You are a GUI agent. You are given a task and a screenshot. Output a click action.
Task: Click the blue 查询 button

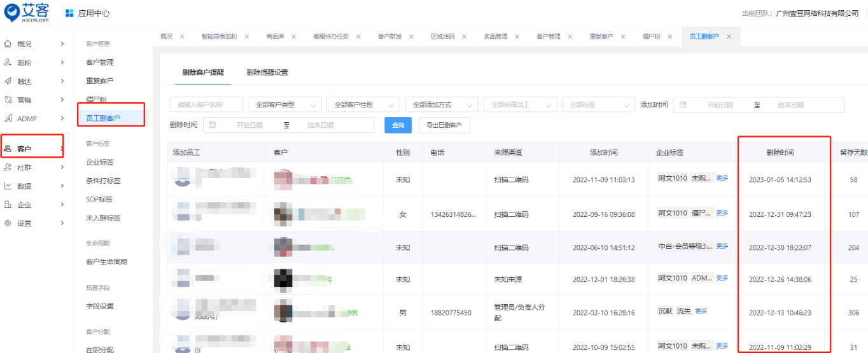coord(398,125)
